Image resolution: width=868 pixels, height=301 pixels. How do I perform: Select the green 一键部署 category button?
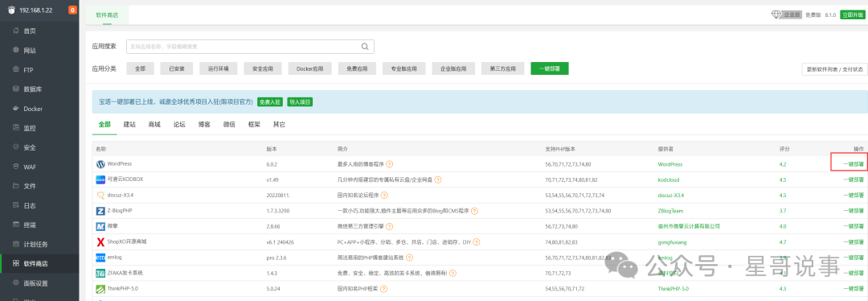click(550, 68)
